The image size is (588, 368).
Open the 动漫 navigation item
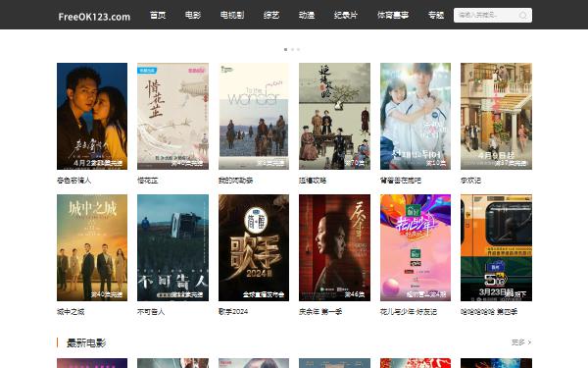click(x=307, y=15)
